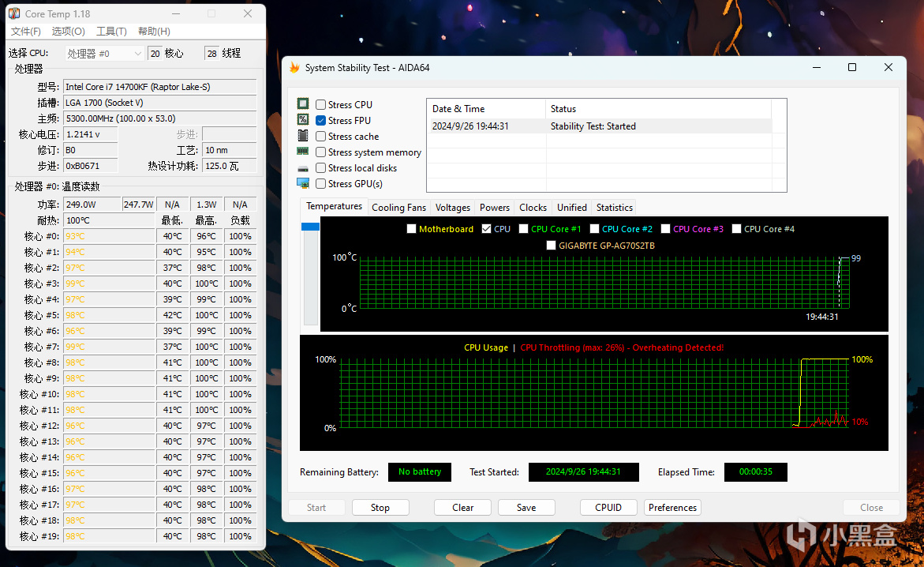The image size is (924, 567).
Task: Click the No battery status display
Action: (x=420, y=472)
